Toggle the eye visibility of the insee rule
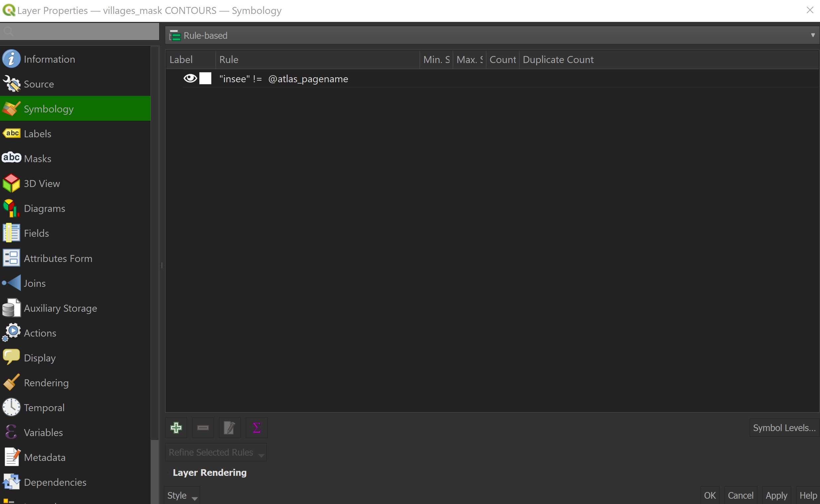 (x=190, y=79)
